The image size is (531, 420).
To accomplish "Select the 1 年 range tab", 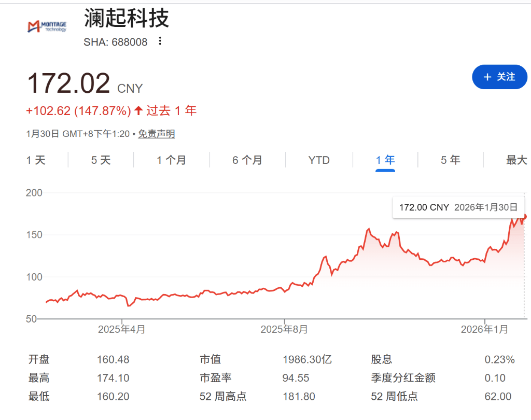I will (x=385, y=160).
